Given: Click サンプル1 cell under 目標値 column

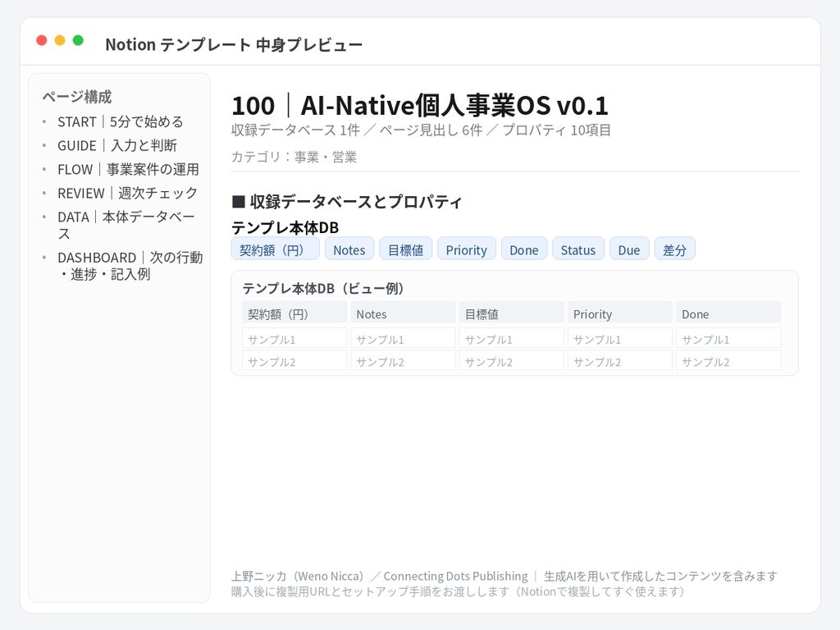Looking at the screenshot, I should (512, 339).
